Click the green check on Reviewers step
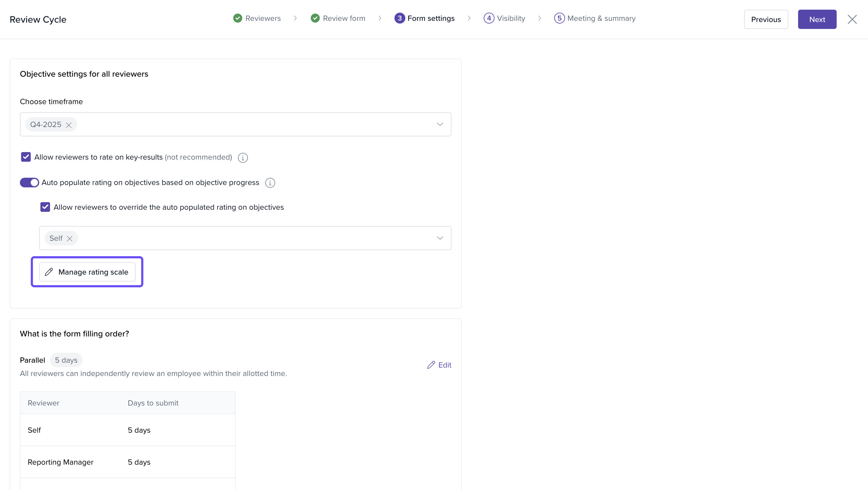 [237, 18]
